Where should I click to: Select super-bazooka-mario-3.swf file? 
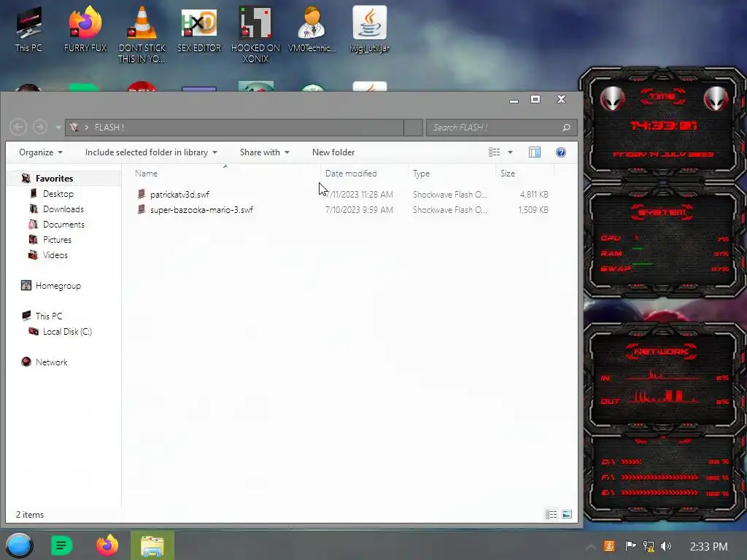(x=201, y=209)
